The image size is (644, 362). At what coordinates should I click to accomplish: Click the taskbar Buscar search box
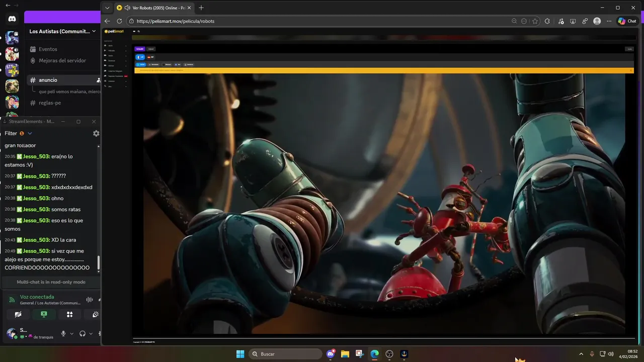click(286, 354)
